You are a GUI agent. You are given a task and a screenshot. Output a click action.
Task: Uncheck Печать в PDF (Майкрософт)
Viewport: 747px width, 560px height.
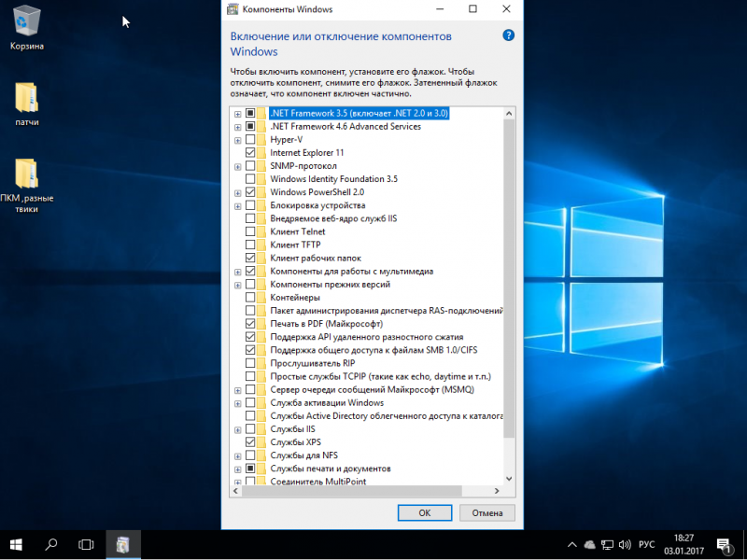tap(250, 324)
